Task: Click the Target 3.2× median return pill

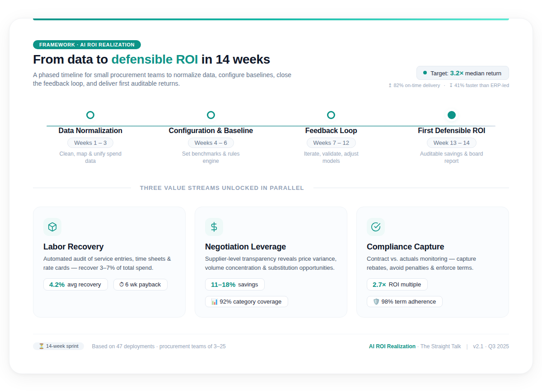Action: pos(463,73)
